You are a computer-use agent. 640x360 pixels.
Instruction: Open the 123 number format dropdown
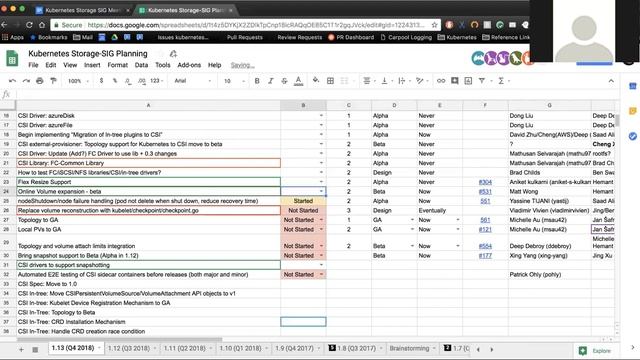[x=157, y=81]
